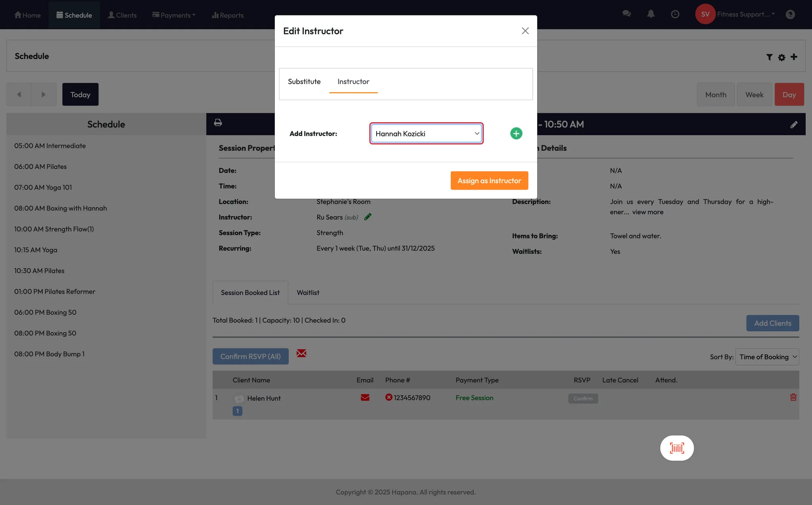Click the green add instructor plus icon
Image resolution: width=812 pixels, height=505 pixels.
point(516,133)
